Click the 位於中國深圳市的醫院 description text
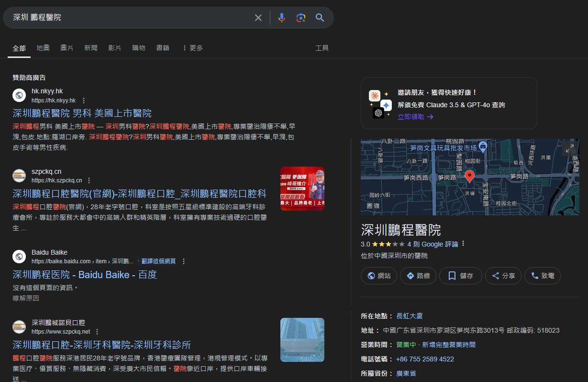This screenshot has height=382, width=588. point(394,256)
